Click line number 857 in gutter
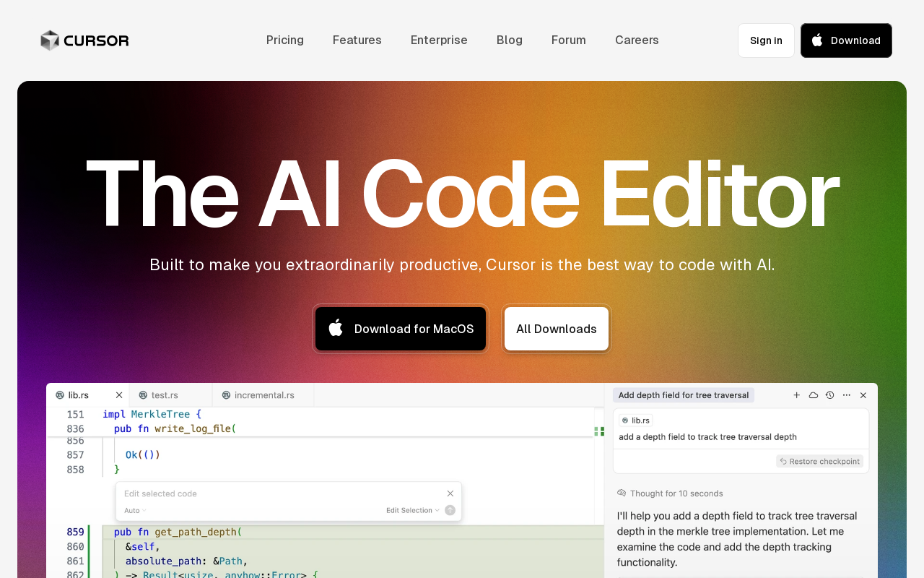 (x=76, y=454)
